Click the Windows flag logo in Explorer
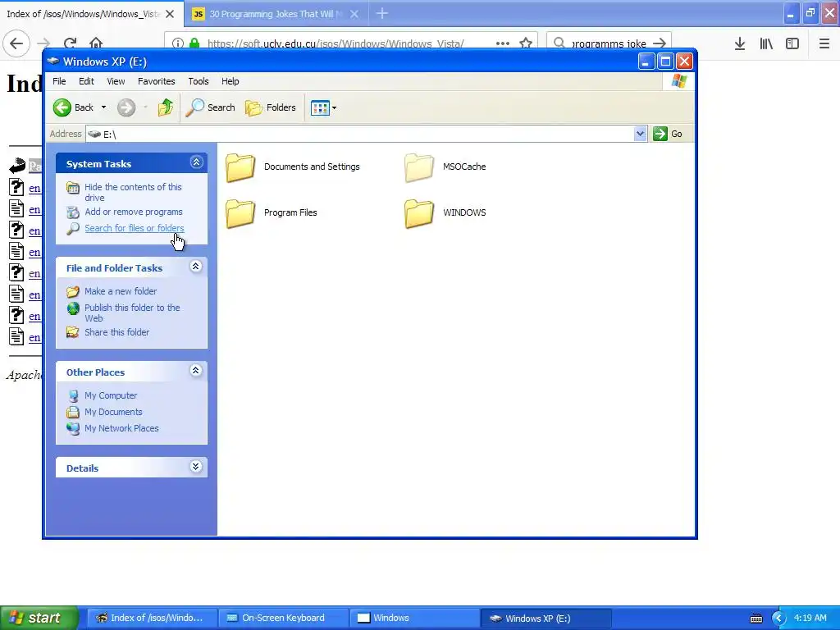Viewport: 840px width, 630px height. pos(678,81)
